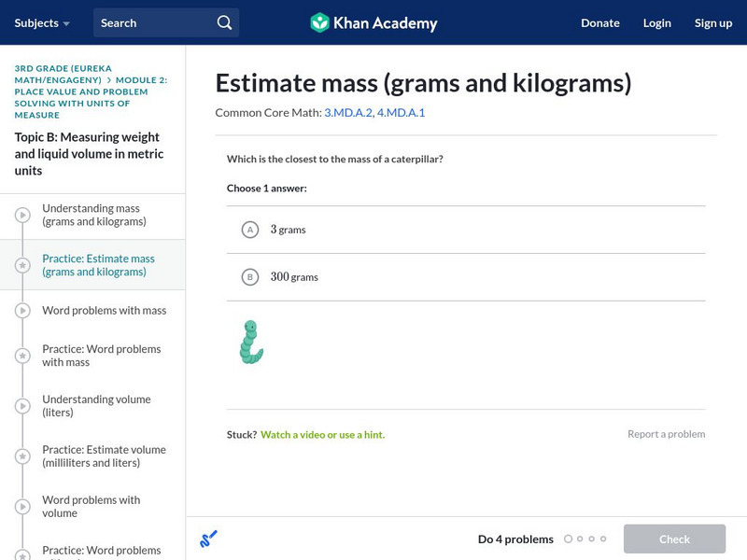Click the star icon beside Estimate volume practice
The height and width of the screenshot is (560, 747).
click(x=22, y=456)
